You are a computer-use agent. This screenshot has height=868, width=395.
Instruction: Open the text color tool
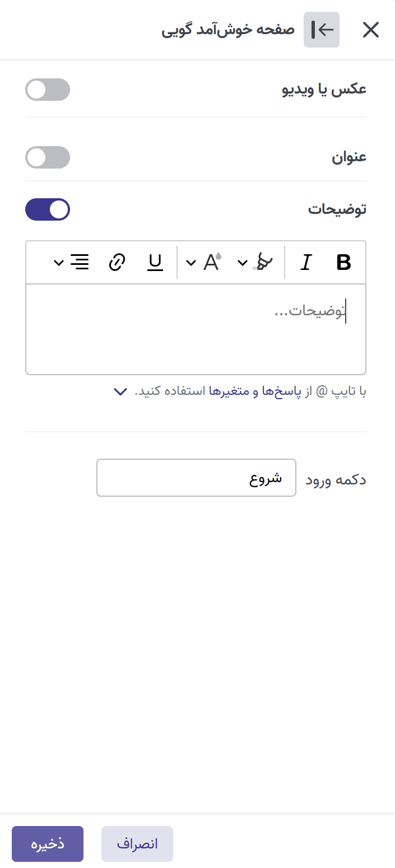(212, 262)
